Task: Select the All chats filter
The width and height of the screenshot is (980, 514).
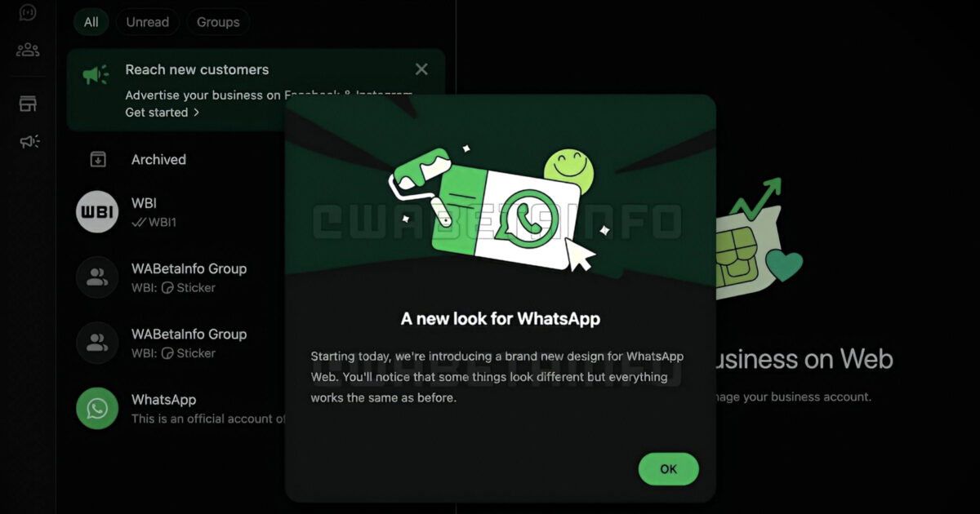Action: pyautogui.click(x=91, y=22)
